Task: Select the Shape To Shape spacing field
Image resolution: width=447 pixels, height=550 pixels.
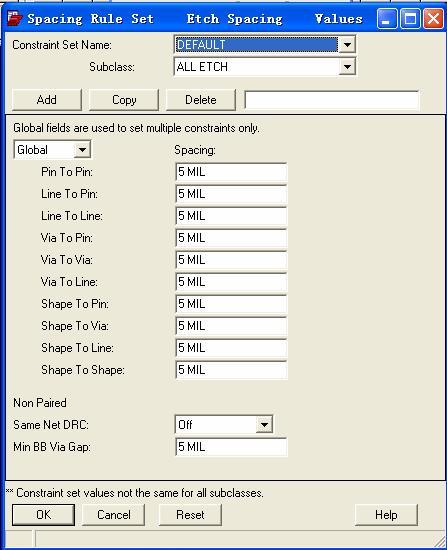Action: tap(231, 370)
